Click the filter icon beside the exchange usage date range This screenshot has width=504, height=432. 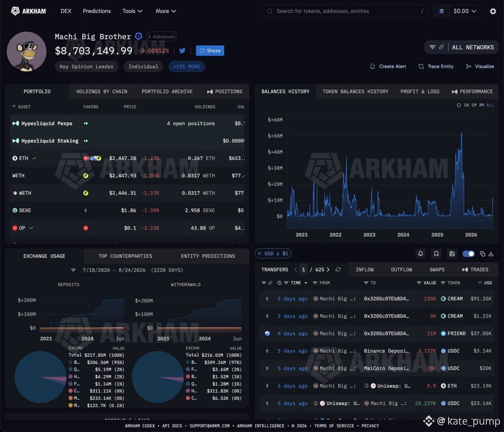click(73, 270)
